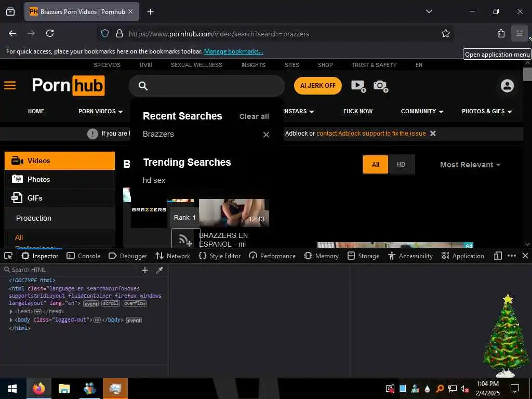Open the Accessibility devtools tab

click(x=410, y=256)
